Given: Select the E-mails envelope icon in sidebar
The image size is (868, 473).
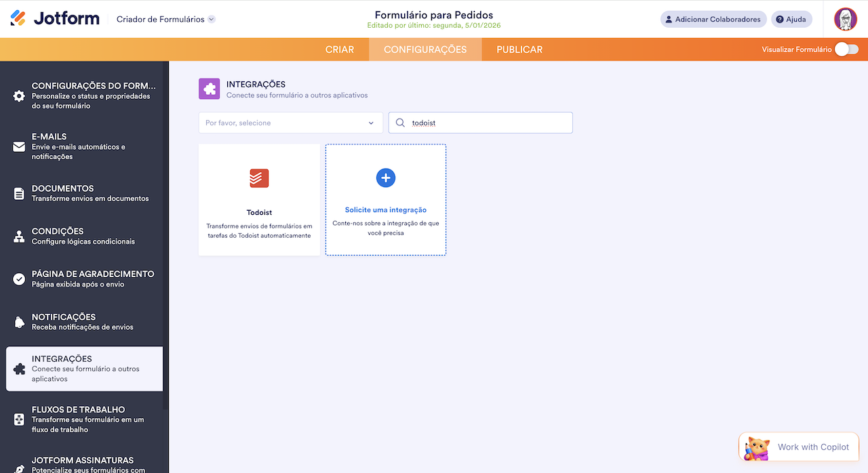Looking at the screenshot, I should (19, 145).
